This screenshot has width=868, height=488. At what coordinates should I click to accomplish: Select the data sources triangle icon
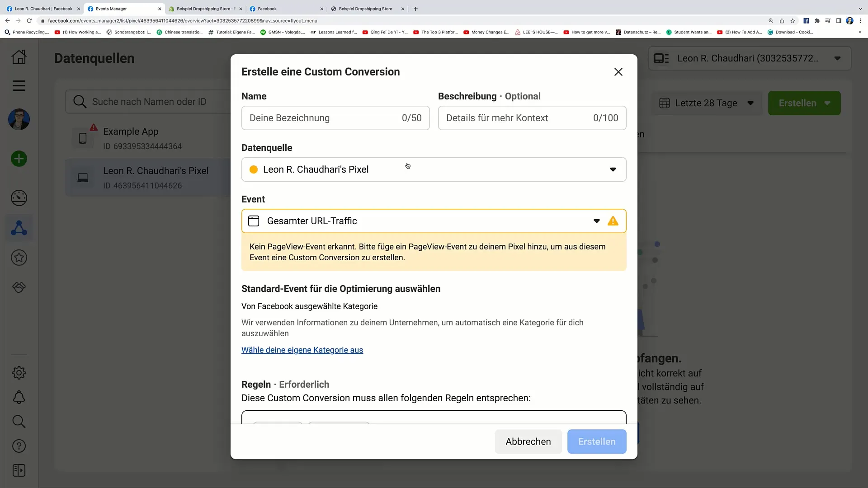pos(19,228)
